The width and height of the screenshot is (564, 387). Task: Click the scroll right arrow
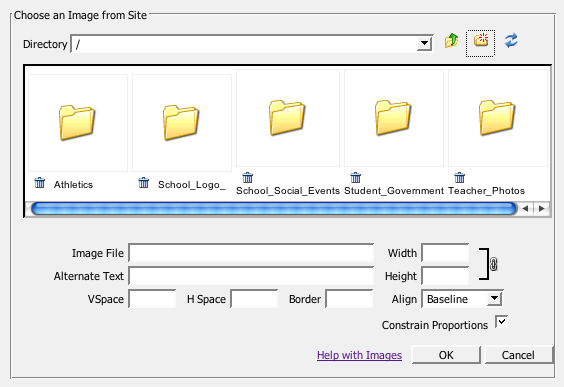pyautogui.click(x=541, y=209)
